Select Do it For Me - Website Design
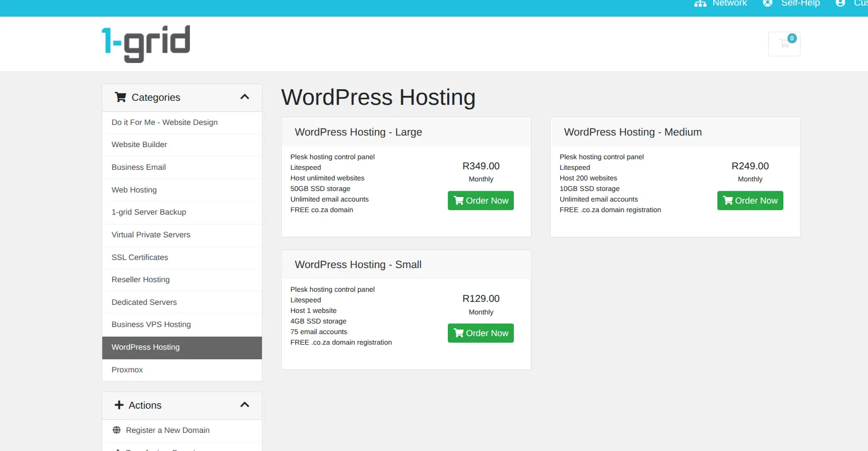 182,122
